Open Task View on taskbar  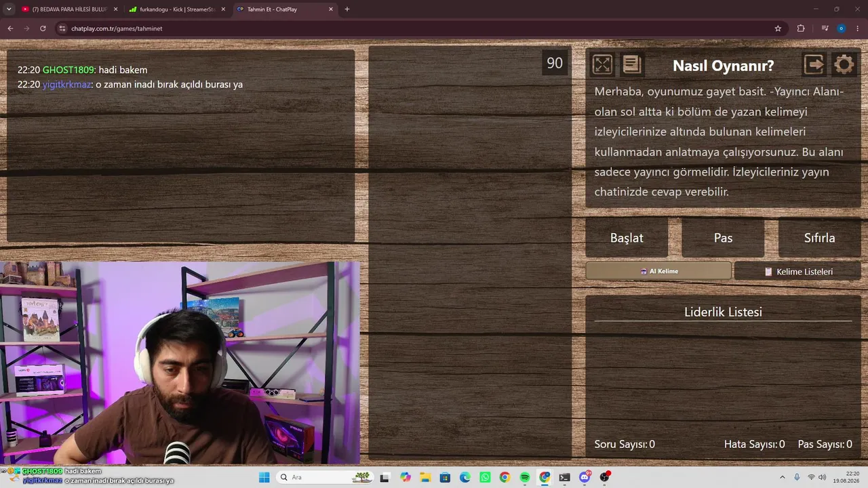tap(385, 477)
